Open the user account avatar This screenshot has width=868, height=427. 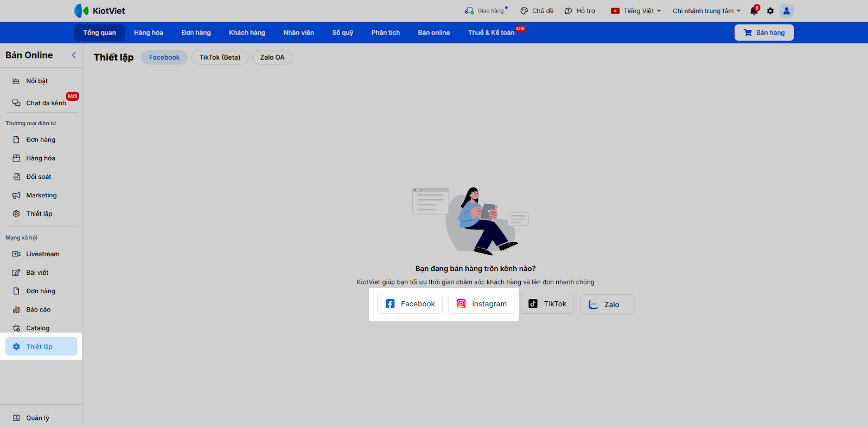787,11
